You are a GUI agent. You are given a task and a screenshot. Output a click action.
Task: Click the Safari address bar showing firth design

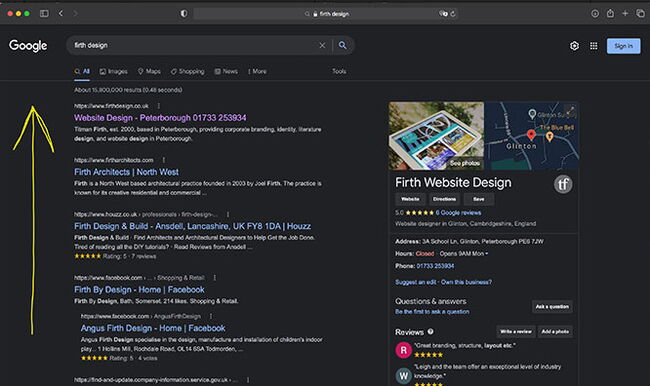click(327, 14)
